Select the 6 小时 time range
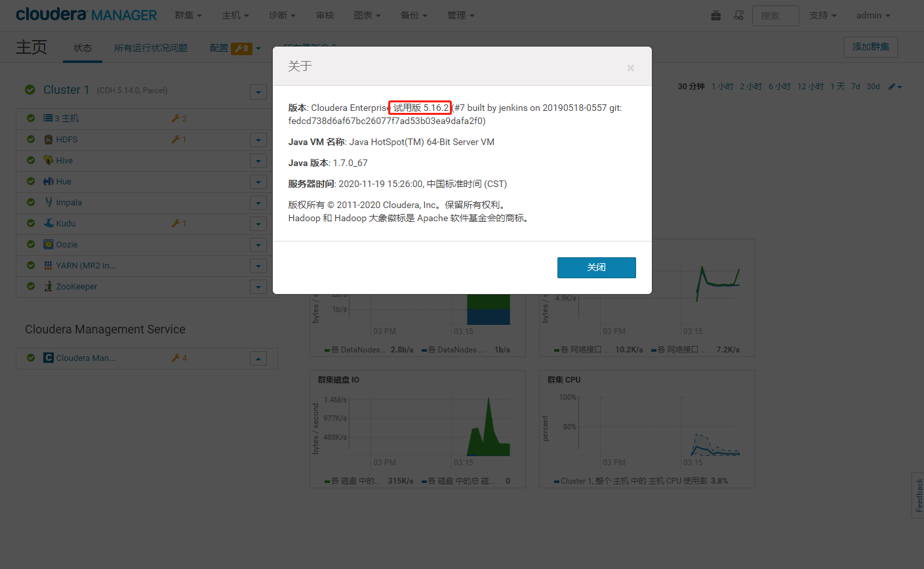The width and height of the screenshot is (924, 569). pos(779,87)
